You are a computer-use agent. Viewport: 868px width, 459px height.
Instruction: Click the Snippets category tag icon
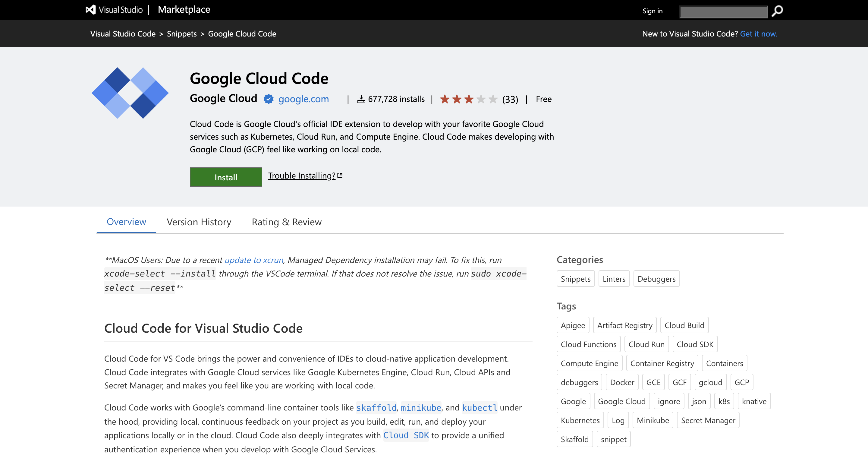click(576, 279)
